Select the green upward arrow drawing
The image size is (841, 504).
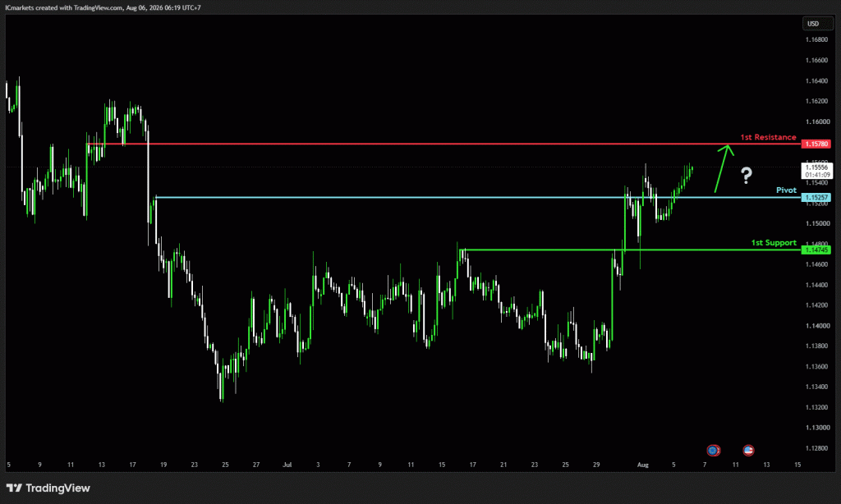coord(724,168)
